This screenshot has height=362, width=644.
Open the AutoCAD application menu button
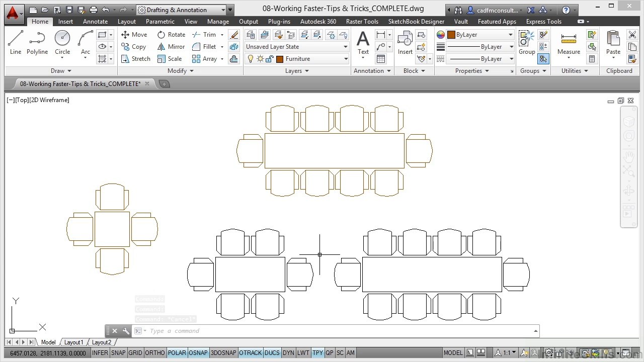tap(14, 13)
